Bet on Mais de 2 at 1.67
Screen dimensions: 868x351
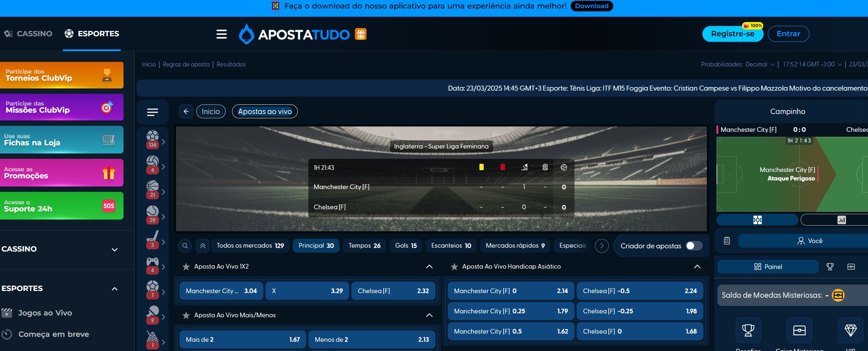pos(243,340)
